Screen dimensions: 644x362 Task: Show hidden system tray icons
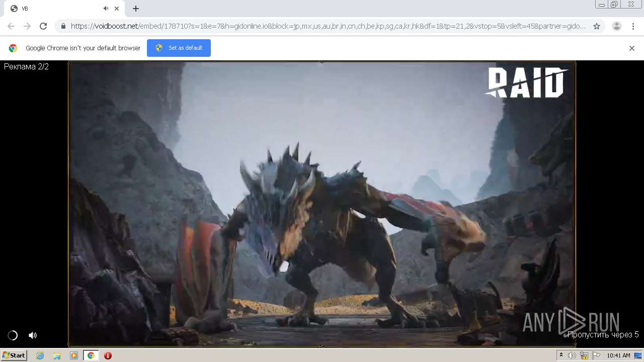(561, 355)
